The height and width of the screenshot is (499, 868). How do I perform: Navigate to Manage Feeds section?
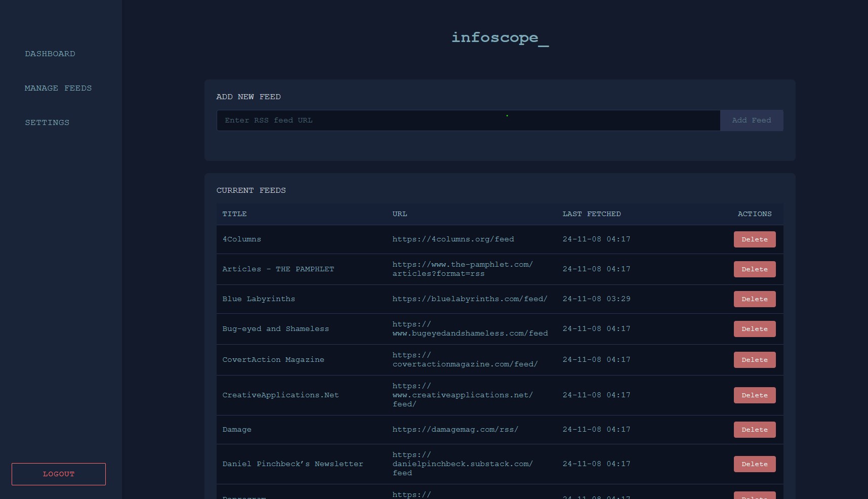[58, 88]
